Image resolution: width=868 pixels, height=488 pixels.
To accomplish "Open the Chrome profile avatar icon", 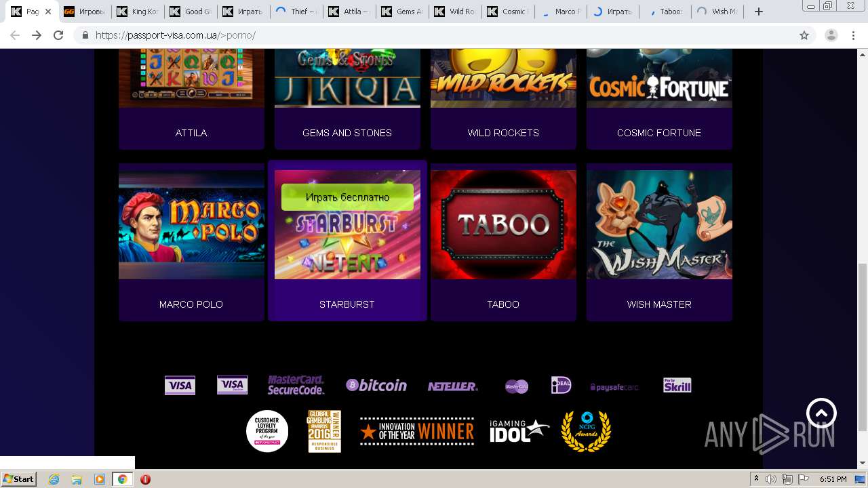I will 831,35.
